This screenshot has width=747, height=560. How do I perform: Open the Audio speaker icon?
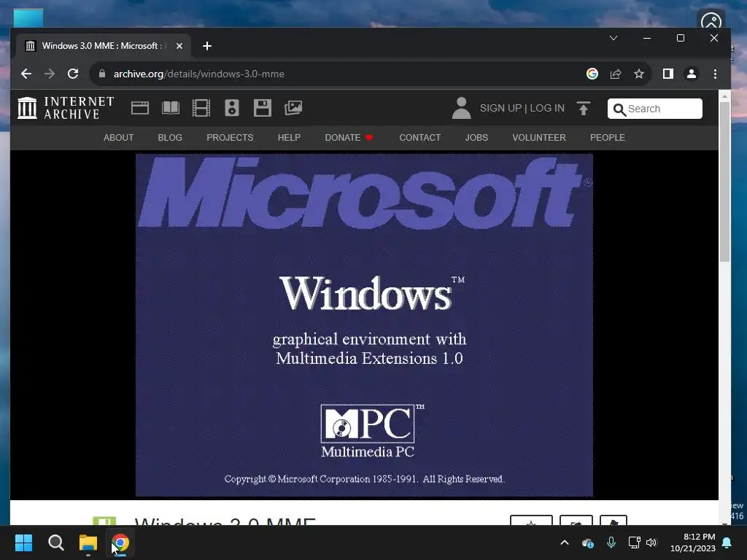coord(231,108)
